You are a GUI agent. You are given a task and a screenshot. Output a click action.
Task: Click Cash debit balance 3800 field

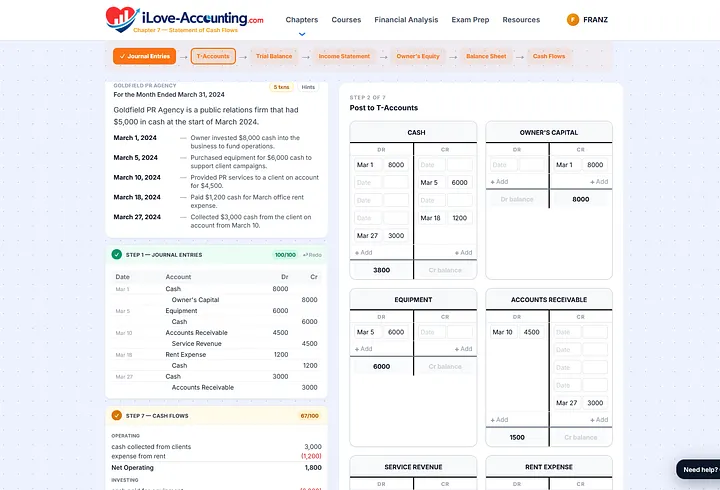[382, 270]
